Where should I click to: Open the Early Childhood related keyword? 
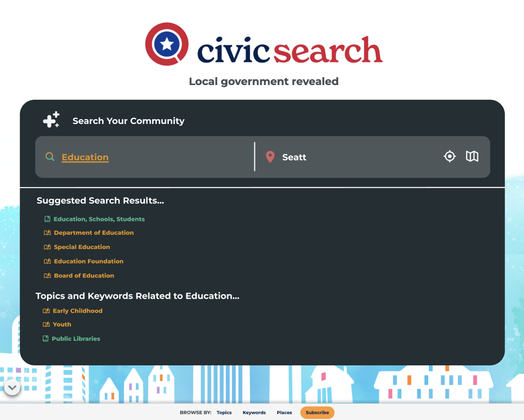click(x=78, y=311)
